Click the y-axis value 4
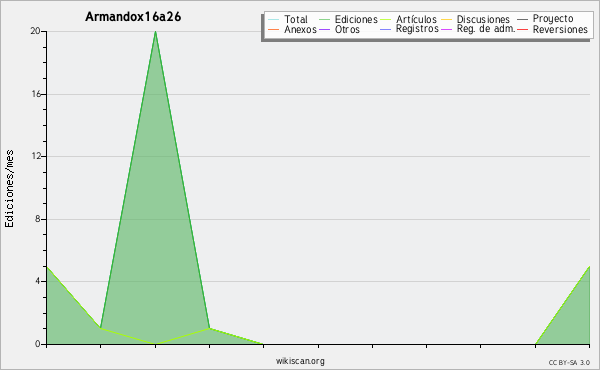The width and height of the screenshot is (600, 370). point(38,281)
